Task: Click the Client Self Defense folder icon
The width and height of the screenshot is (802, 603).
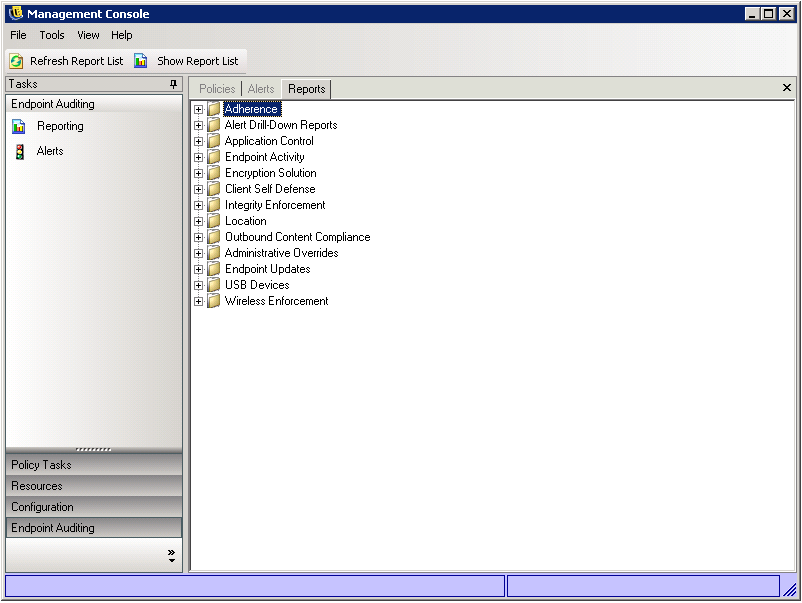Action: point(214,189)
